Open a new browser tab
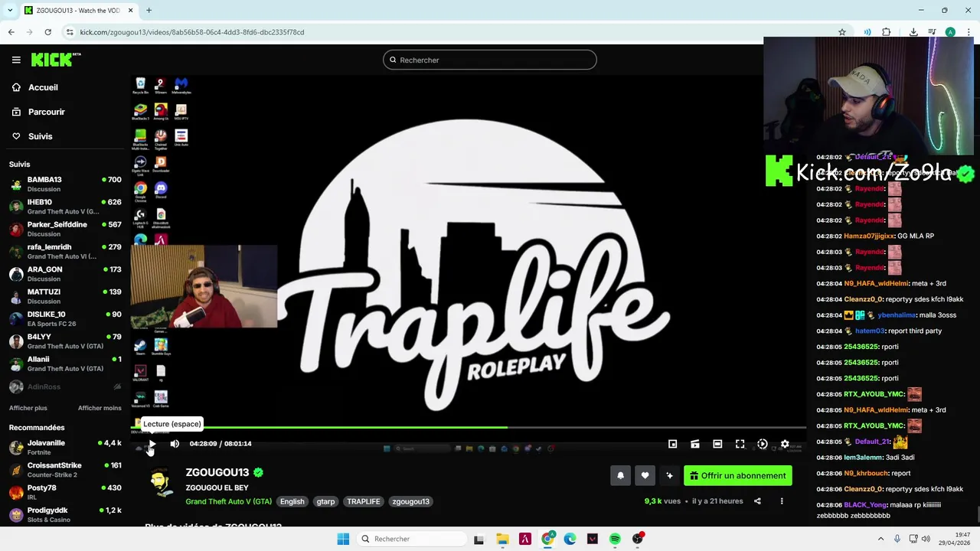 click(149, 11)
